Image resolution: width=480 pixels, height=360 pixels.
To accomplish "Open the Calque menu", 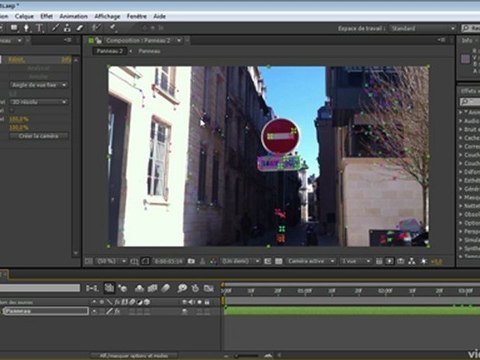I will pyautogui.click(x=24, y=16).
